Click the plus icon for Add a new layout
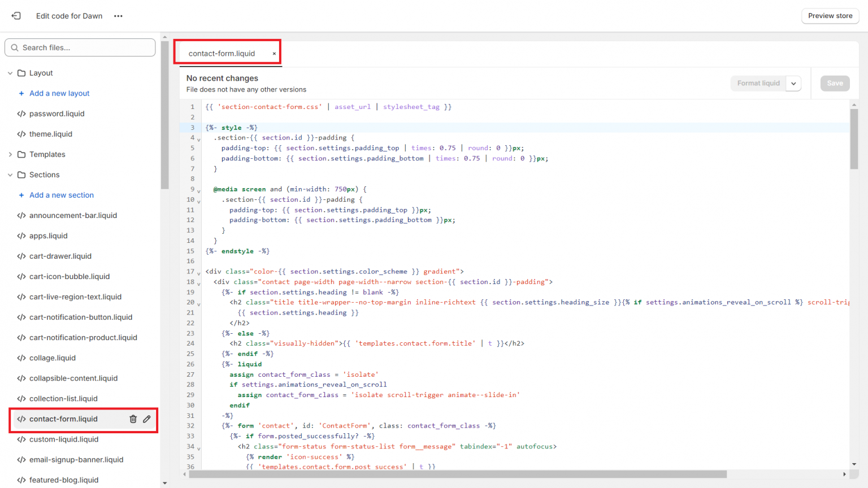The width and height of the screenshot is (868, 488). point(21,94)
